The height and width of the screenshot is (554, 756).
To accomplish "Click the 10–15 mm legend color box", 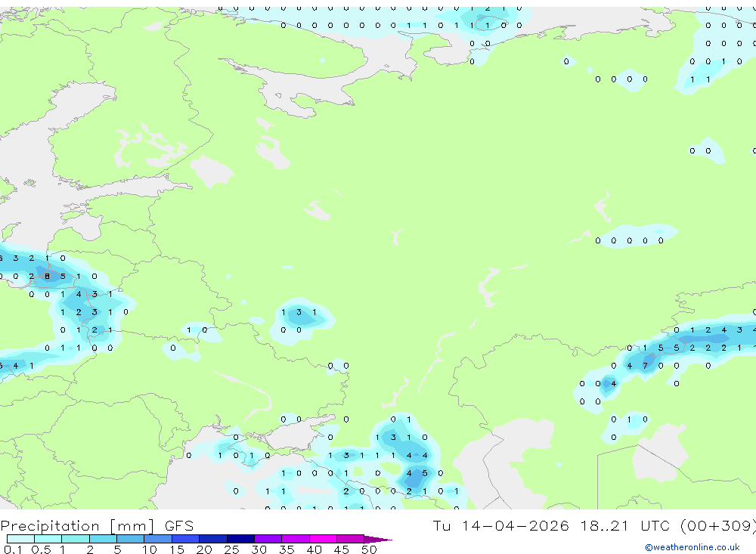I will [158, 539].
